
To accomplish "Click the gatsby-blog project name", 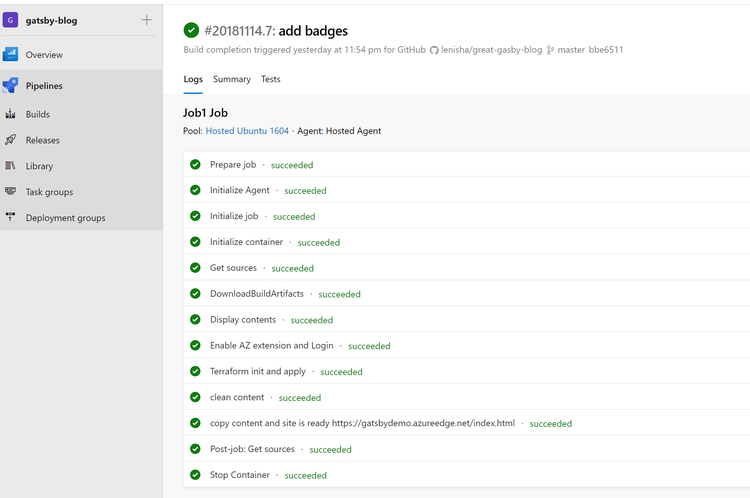I will [x=51, y=21].
